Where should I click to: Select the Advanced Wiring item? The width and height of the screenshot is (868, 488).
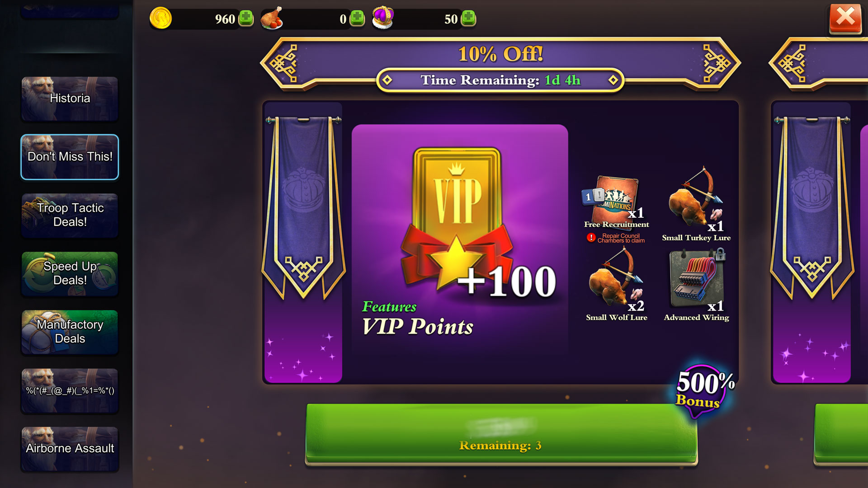click(x=697, y=285)
